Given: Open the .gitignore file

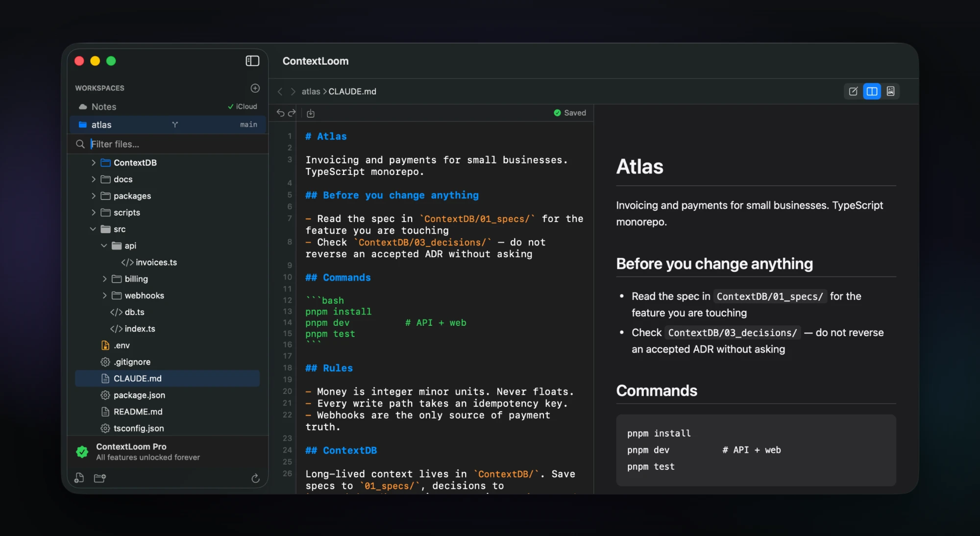Looking at the screenshot, I should [167, 362].
